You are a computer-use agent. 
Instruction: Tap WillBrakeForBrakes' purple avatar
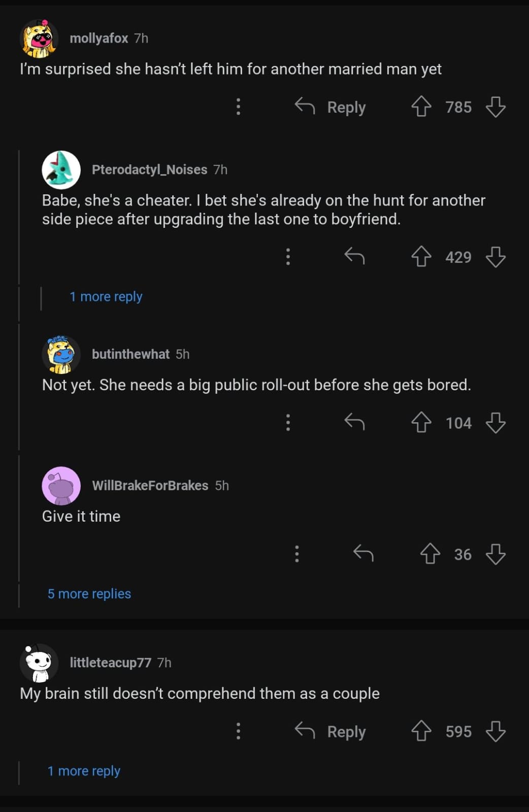tap(61, 486)
